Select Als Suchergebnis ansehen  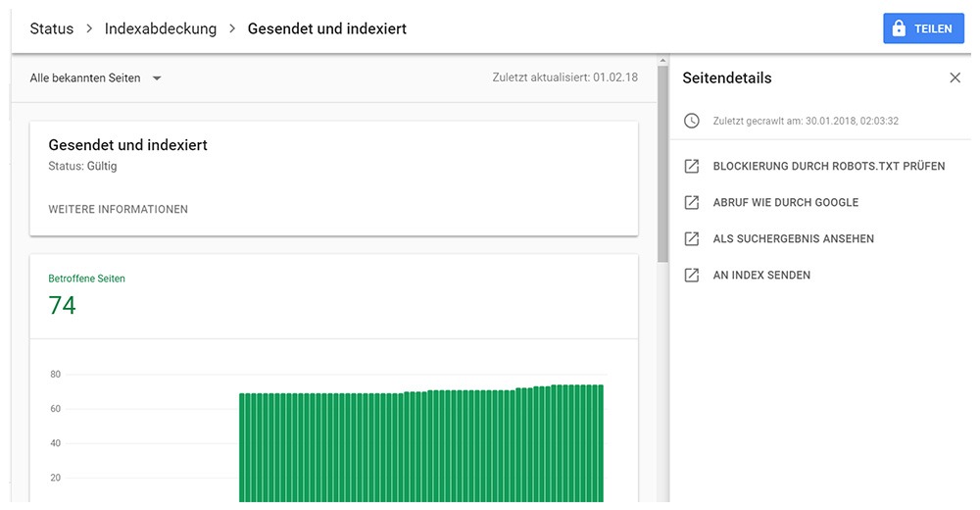coord(793,238)
